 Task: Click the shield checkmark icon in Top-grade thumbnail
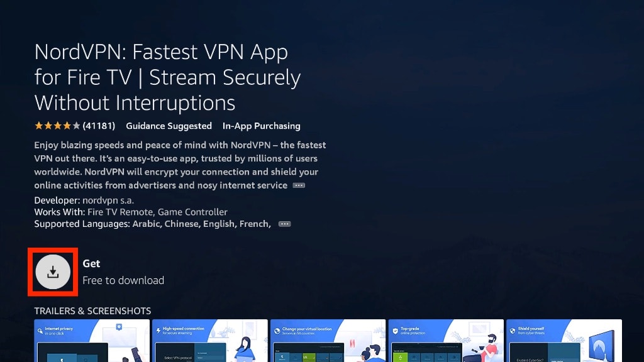coord(395,331)
